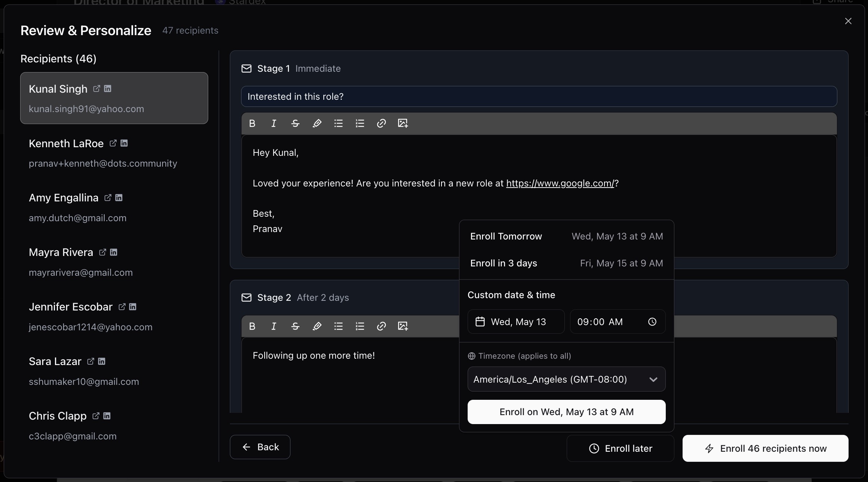Image resolution: width=868 pixels, height=482 pixels.
Task: Open external link for Sara Lazar
Action: point(90,361)
